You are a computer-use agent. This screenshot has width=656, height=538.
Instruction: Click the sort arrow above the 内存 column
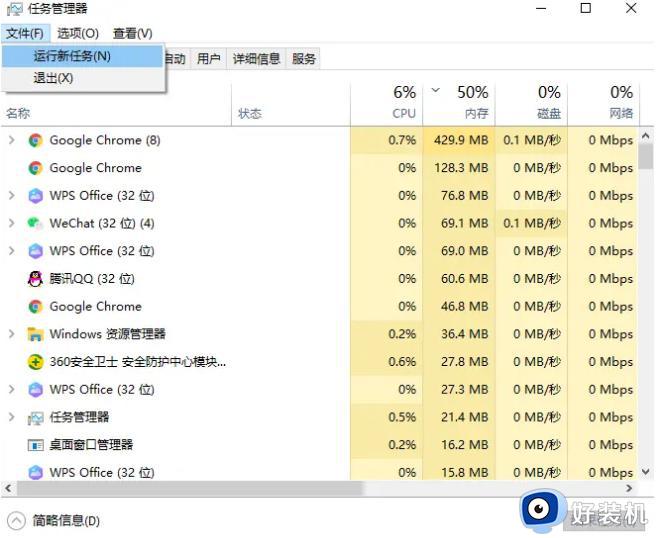[x=436, y=90]
